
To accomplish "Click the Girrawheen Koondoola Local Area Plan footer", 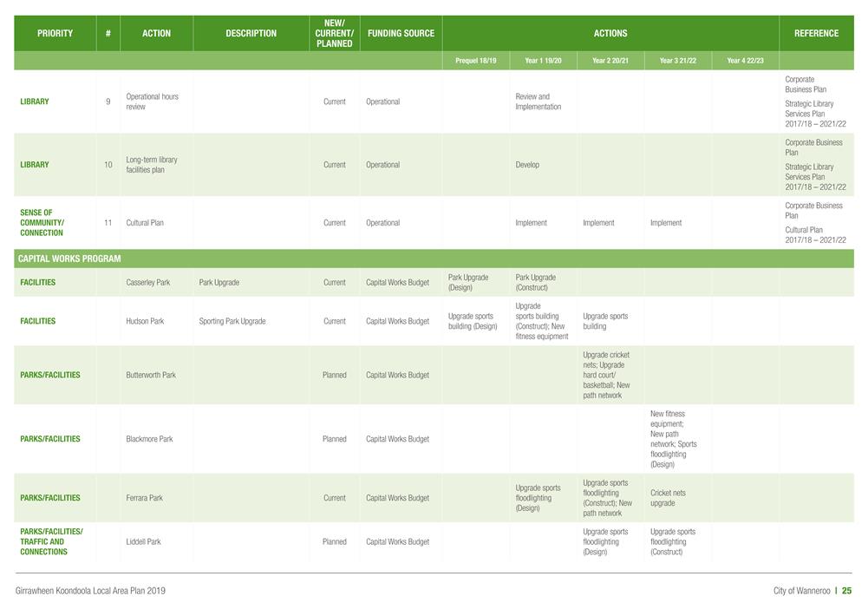I will (x=90, y=591).
